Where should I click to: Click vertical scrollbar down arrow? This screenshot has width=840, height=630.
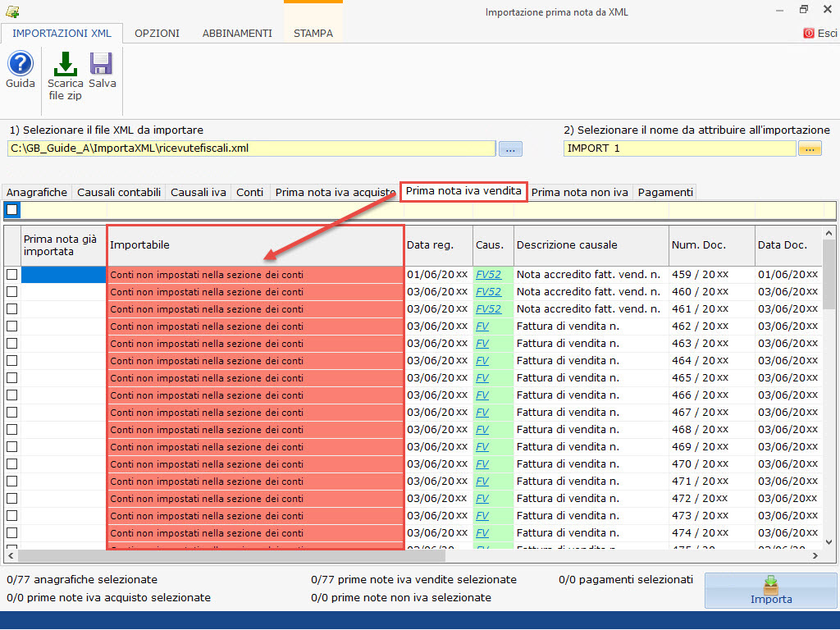(829, 542)
